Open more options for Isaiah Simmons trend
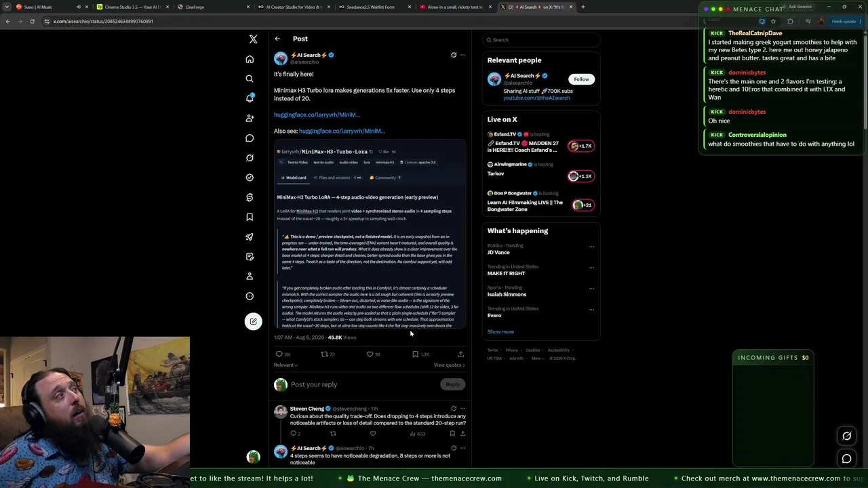Screen dimensions: 868x488 coord(591,289)
